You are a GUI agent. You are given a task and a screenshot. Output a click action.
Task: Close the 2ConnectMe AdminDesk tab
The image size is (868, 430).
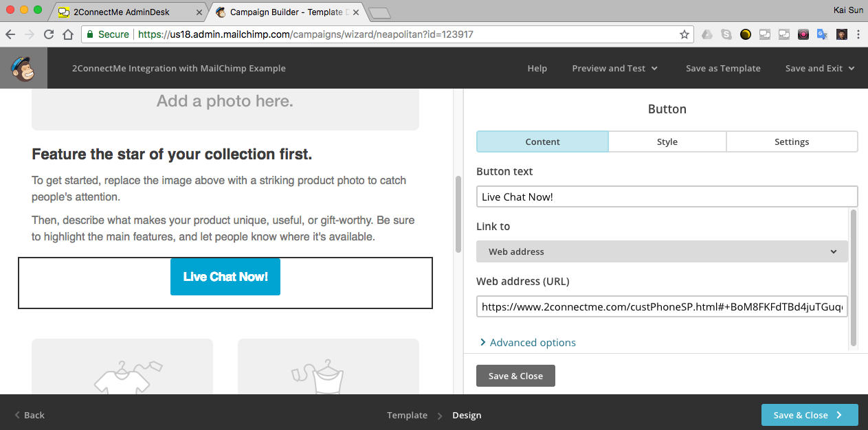pos(199,12)
